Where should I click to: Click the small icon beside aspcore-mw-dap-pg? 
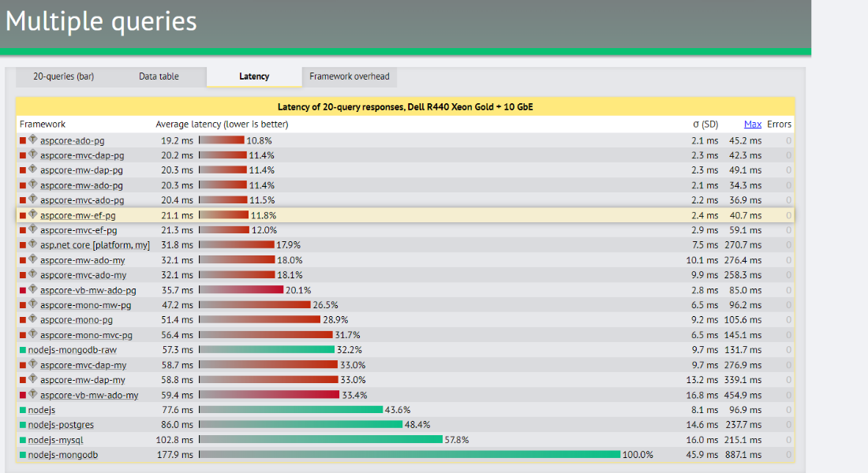tap(33, 169)
